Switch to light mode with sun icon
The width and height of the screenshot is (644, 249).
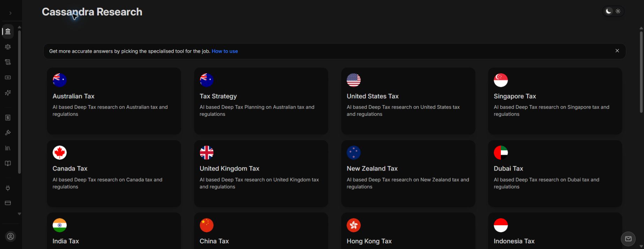pos(618,12)
